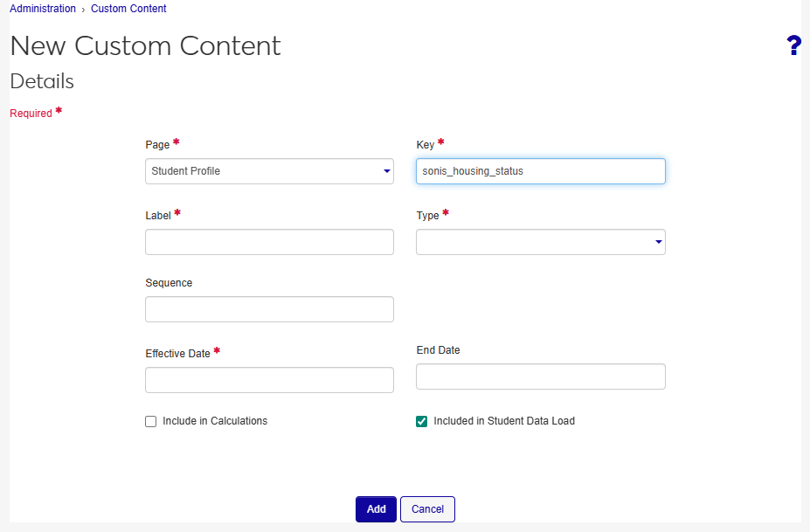Focus the empty Label input field

(269, 242)
